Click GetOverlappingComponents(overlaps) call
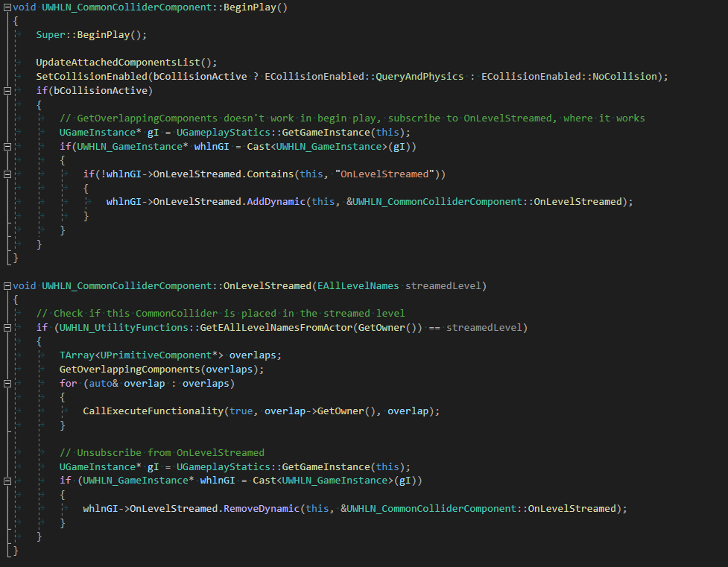This screenshot has height=567, width=728. coord(162,369)
